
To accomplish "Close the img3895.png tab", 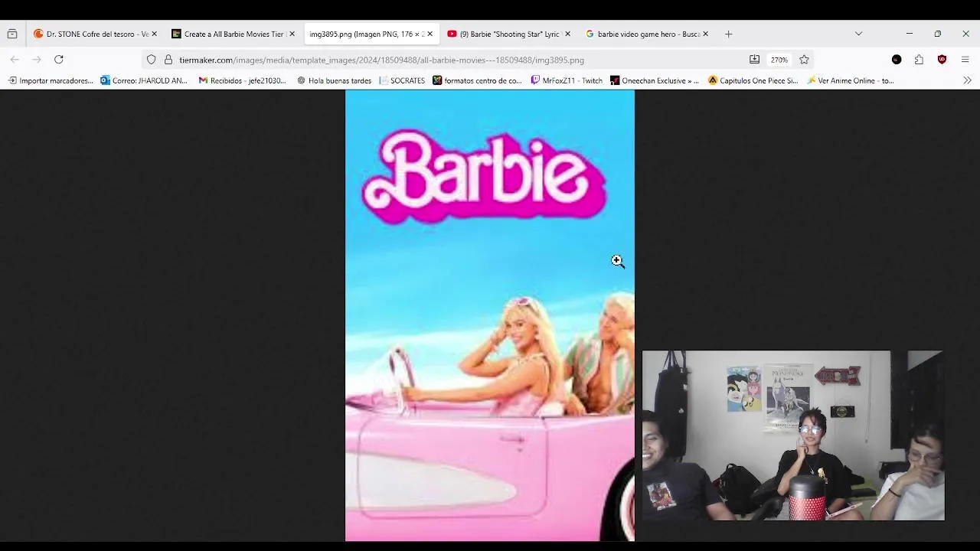I will pos(430,34).
